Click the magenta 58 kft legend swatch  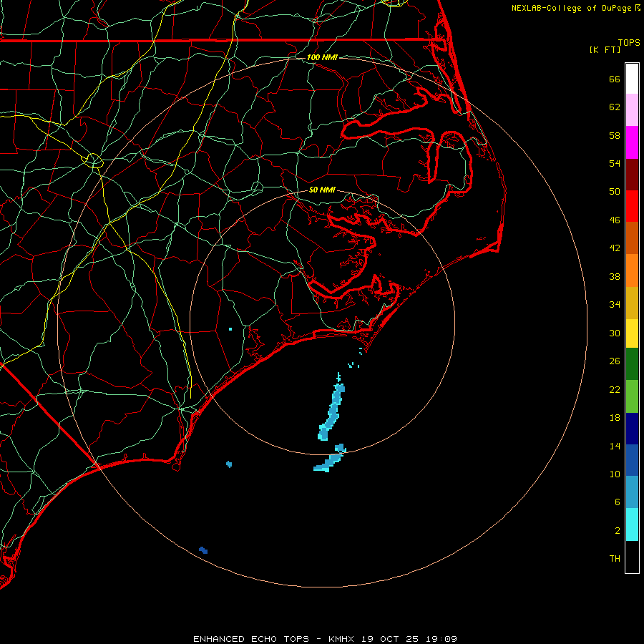coord(632,142)
